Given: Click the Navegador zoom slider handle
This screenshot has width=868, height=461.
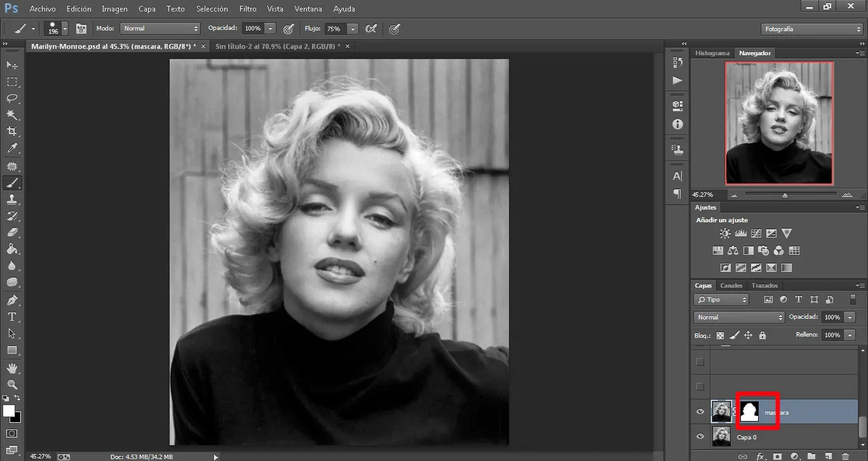Looking at the screenshot, I should 785,195.
